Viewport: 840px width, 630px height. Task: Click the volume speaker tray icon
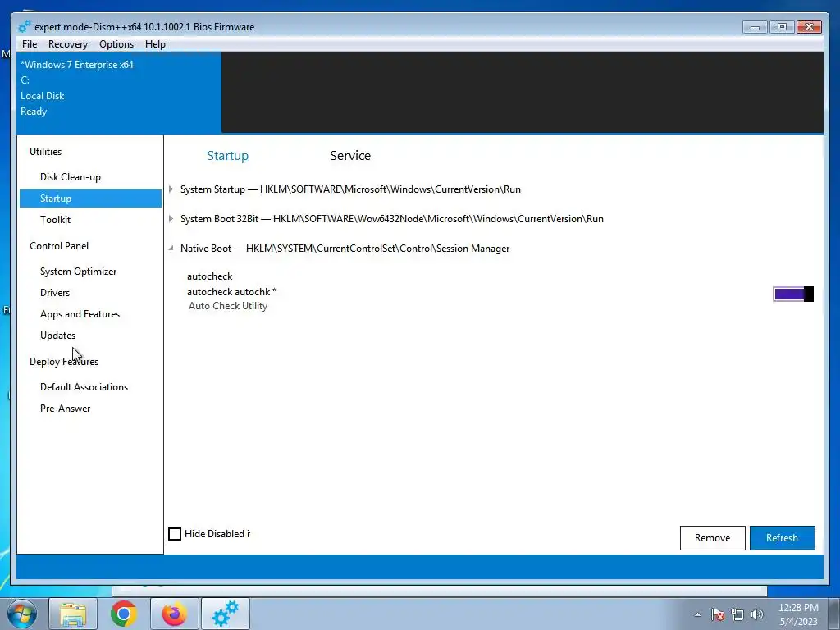(x=757, y=614)
